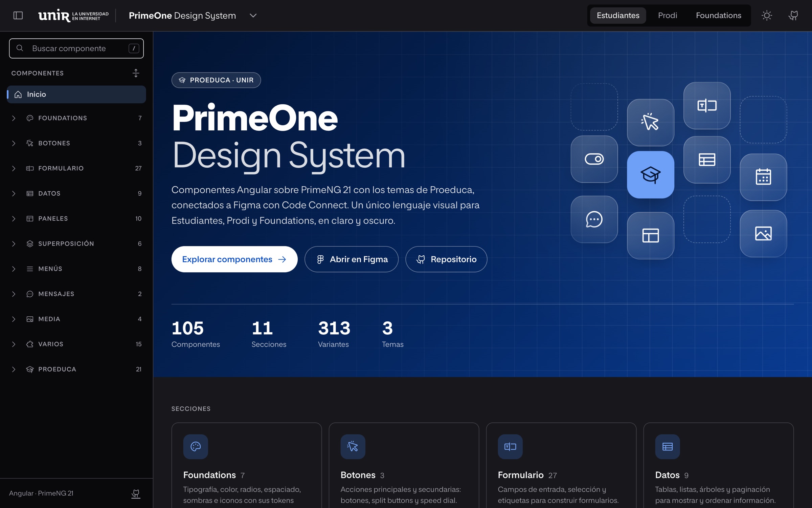Click the Abrir en Figma button

click(x=352, y=259)
